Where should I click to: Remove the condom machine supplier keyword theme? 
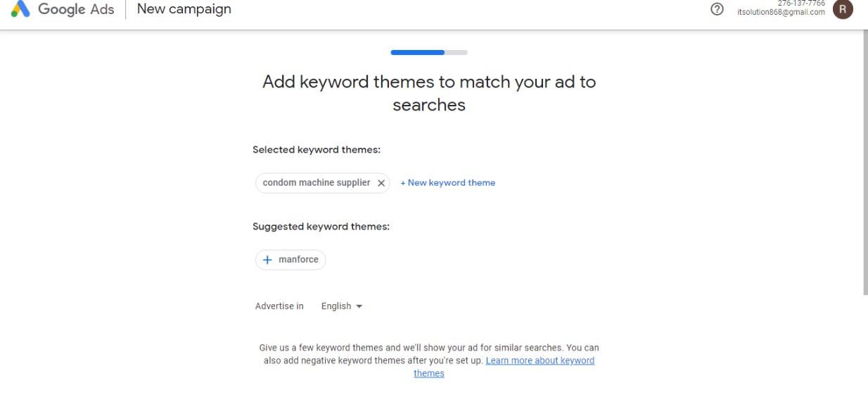coord(381,183)
